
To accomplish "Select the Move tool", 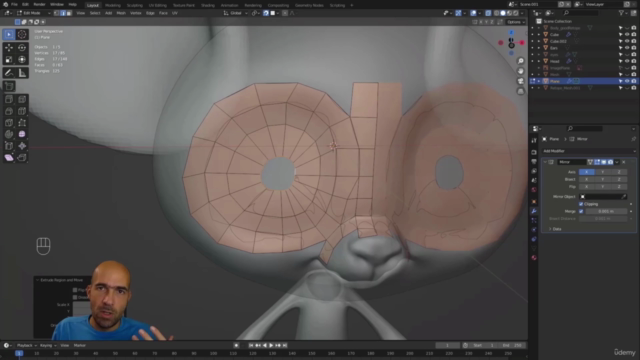I will pos(9,48).
